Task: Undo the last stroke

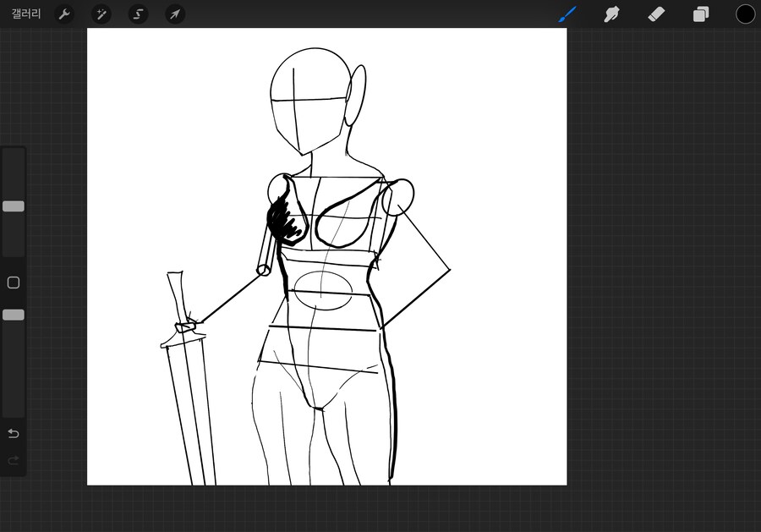Action: (x=14, y=433)
